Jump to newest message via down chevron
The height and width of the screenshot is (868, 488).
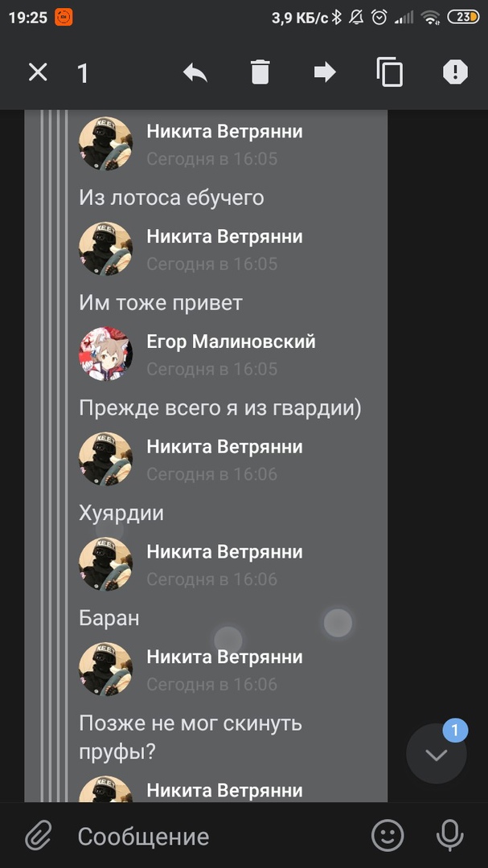click(437, 754)
